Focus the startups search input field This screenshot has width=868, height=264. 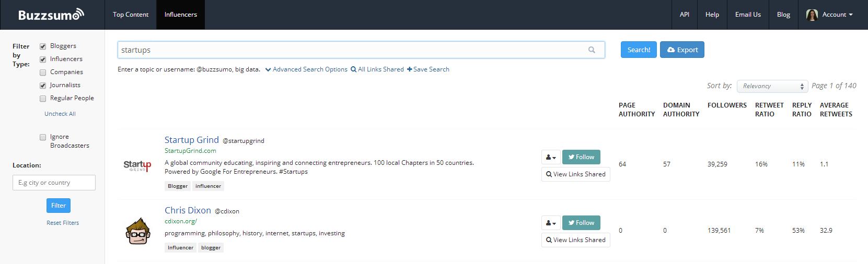361,50
